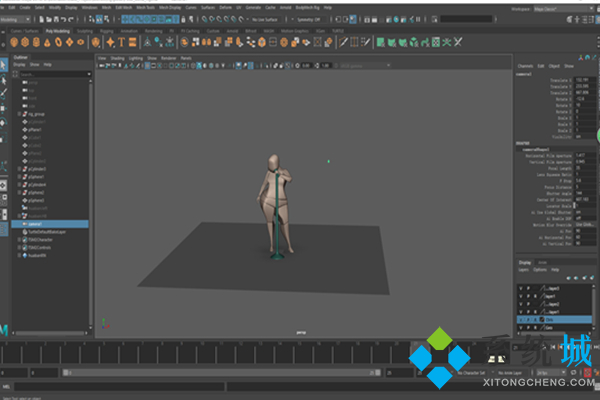Open the Modeling menu set dropdown
The height and width of the screenshot is (400, 600).
pos(15,18)
